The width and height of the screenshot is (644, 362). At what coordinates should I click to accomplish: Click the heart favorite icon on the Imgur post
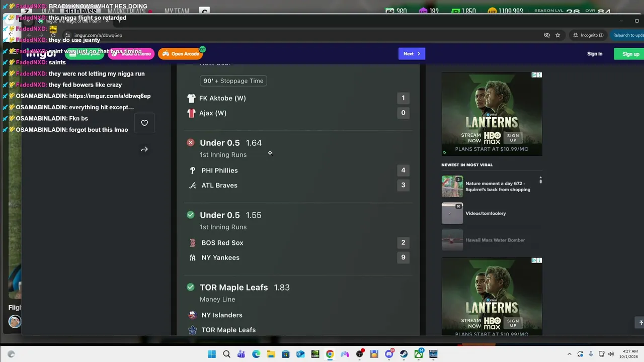pyautogui.click(x=144, y=123)
